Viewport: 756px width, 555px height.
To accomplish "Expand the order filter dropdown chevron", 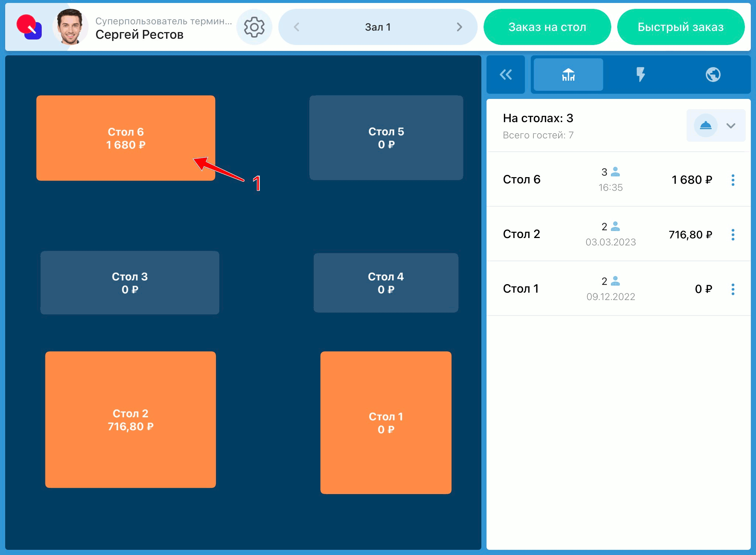I will point(731,125).
